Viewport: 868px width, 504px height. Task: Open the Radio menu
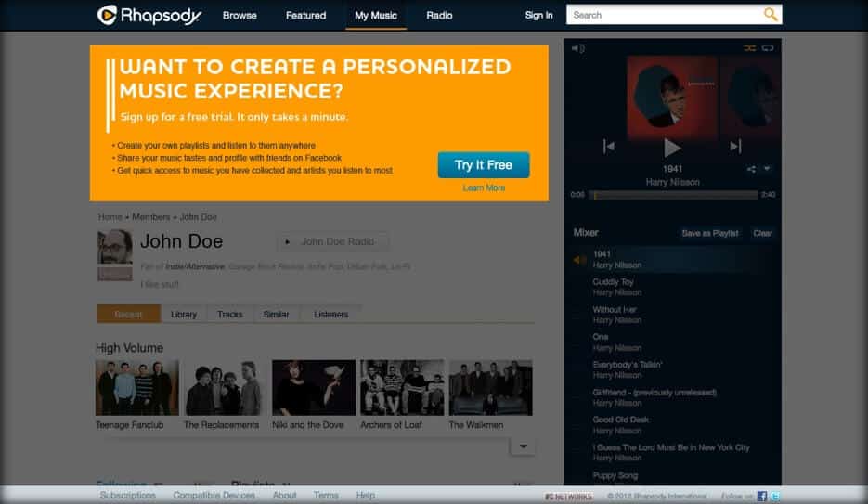[x=439, y=16]
